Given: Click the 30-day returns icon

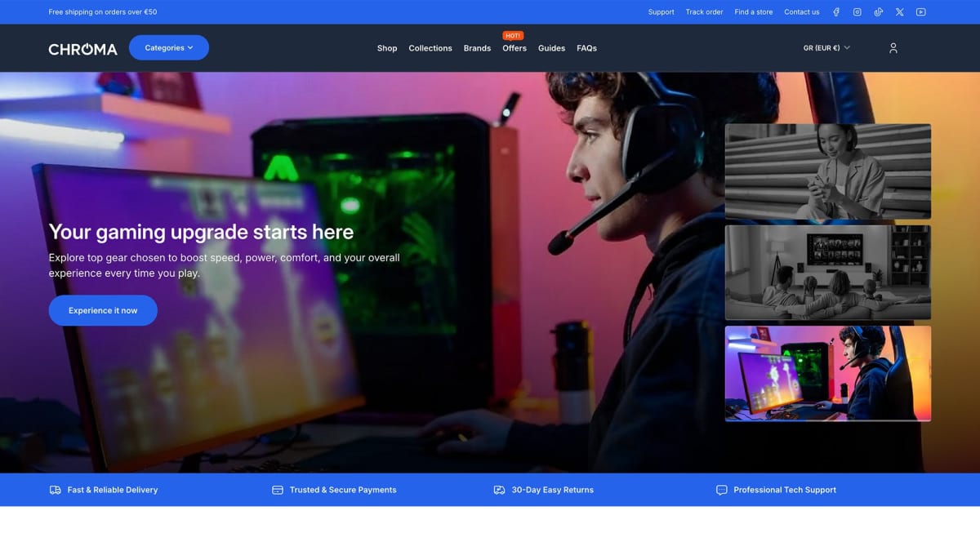Looking at the screenshot, I should 498,490.
